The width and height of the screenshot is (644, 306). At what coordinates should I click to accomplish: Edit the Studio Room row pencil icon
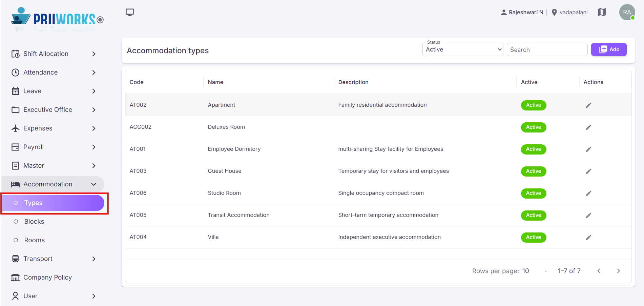(x=588, y=193)
